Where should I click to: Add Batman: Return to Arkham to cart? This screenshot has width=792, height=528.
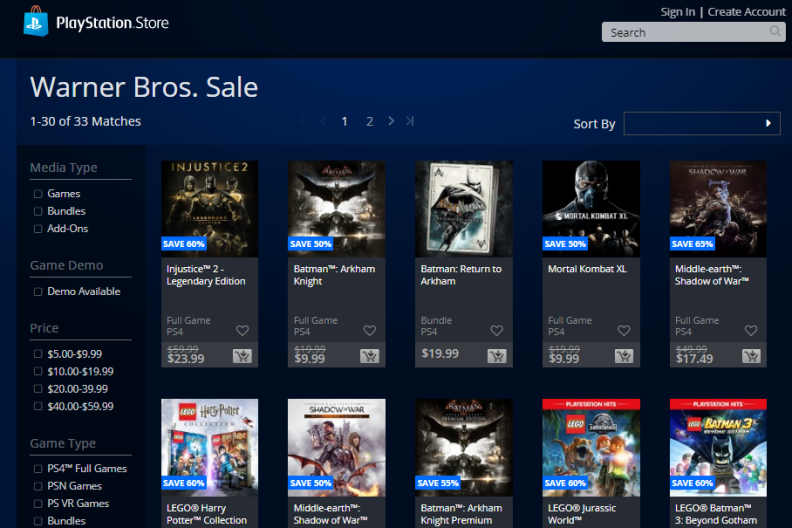pos(497,356)
